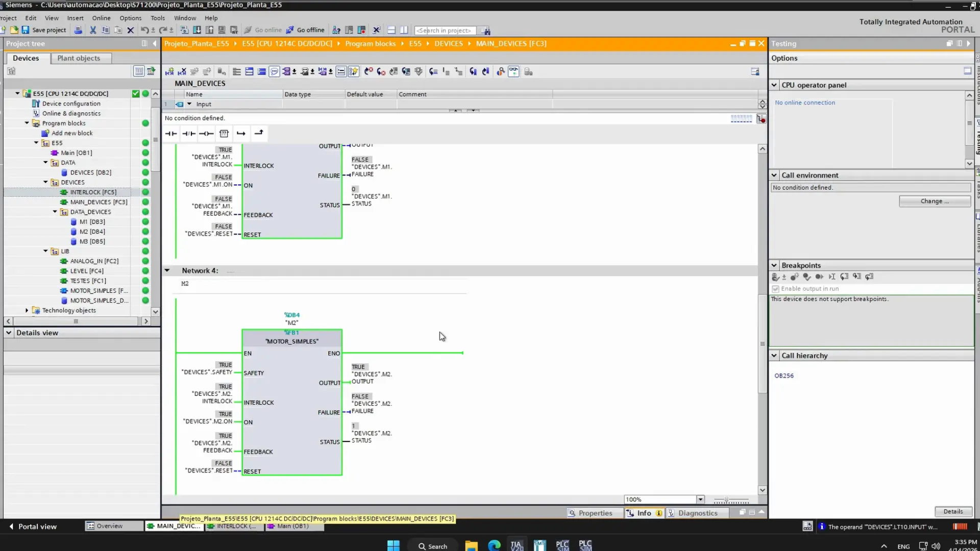Collapse the E55 CPU 1214C device node
980x551 pixels.
[17, 94]
